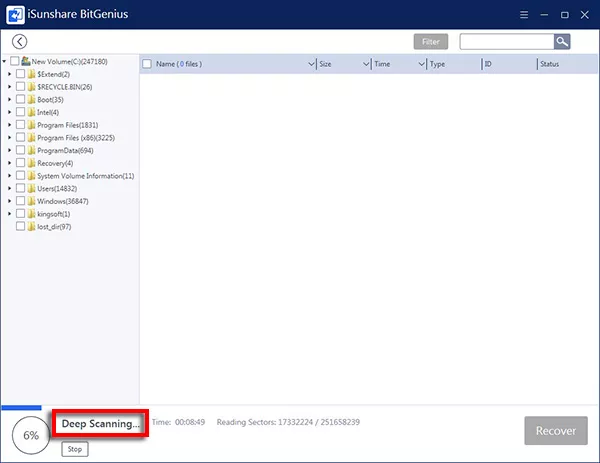Click inside the search text field

[507, 41]
